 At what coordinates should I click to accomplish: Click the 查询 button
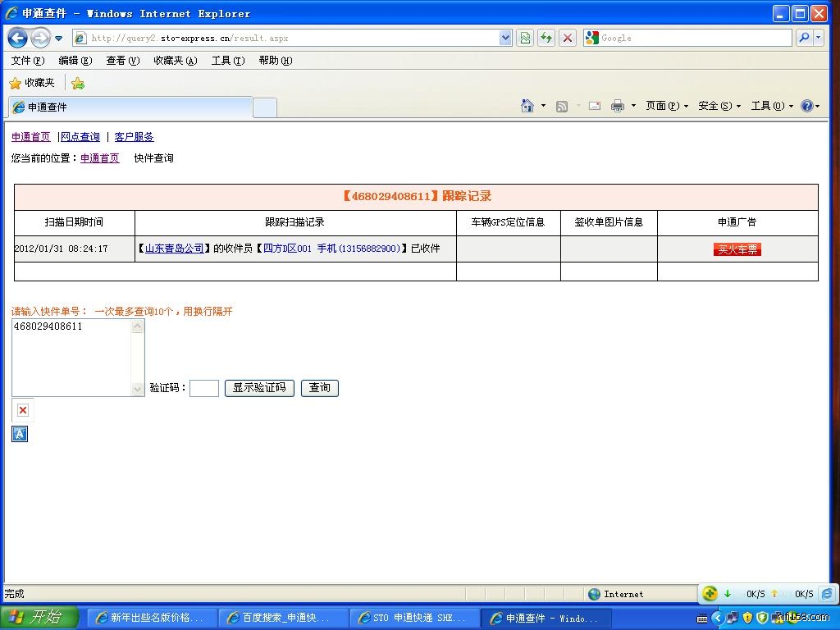[319, 388]
